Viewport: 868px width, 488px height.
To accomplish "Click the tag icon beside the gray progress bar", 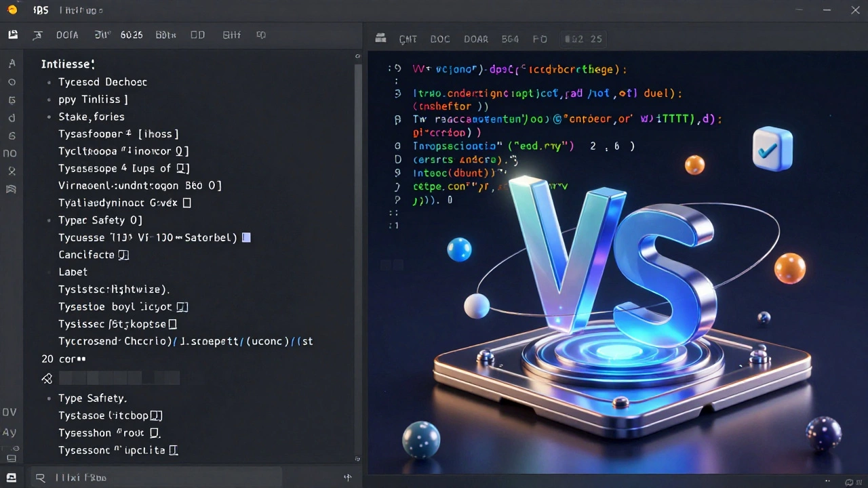I will click(x=47, y=378).
